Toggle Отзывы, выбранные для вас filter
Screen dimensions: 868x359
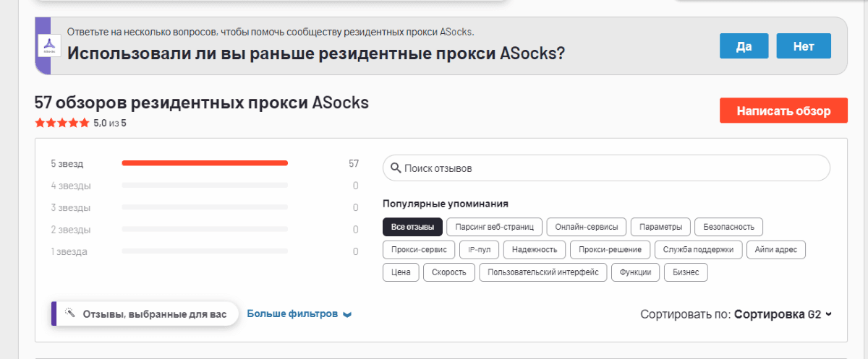click(145, 314)
